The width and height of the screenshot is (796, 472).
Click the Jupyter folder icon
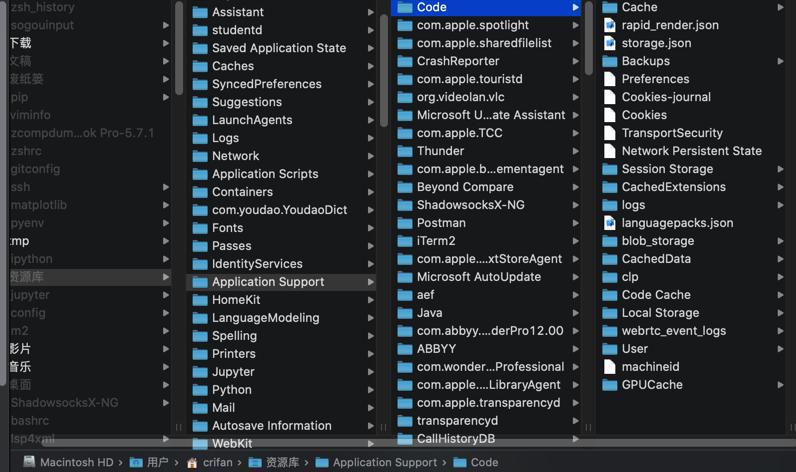200,372
